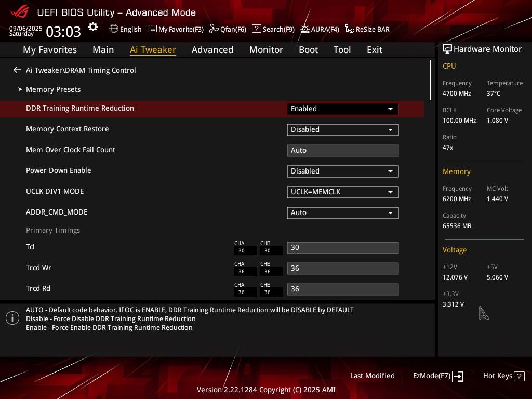Click the 1.440 V MC Volt value
This screenshot has width=532, height=399.
497,199
